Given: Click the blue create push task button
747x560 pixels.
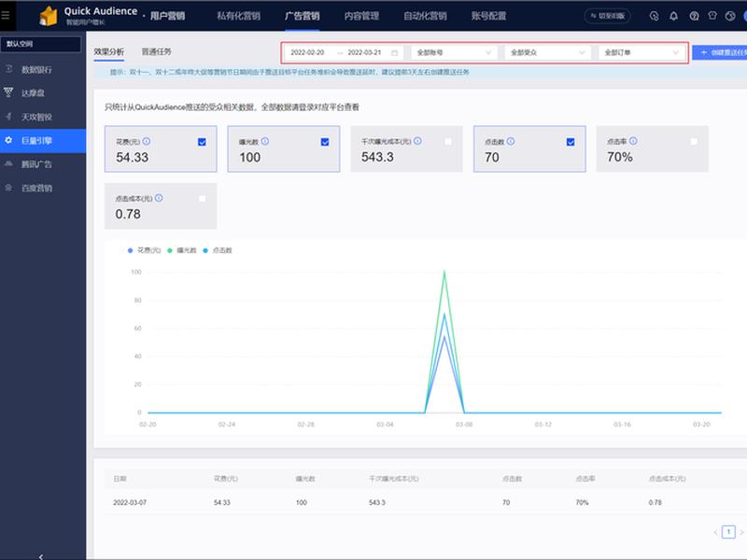Looking at the screenshot, I should tap(719, 52).
